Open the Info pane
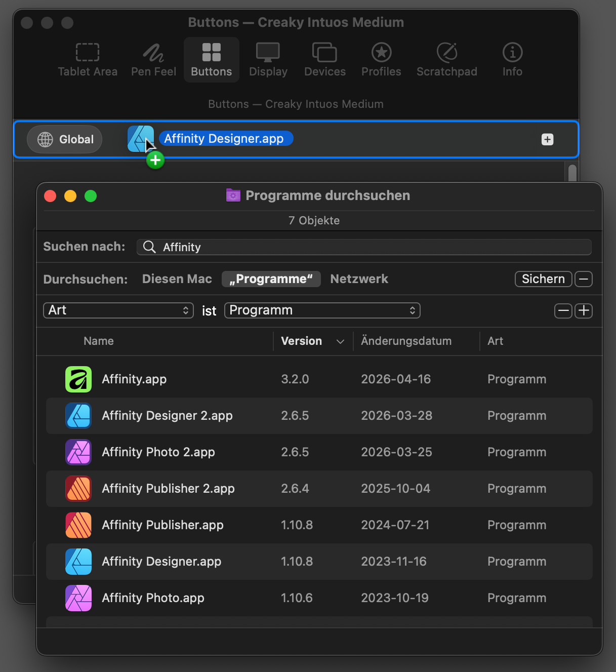The image size is (616, 672). click(x=512, y=60)
